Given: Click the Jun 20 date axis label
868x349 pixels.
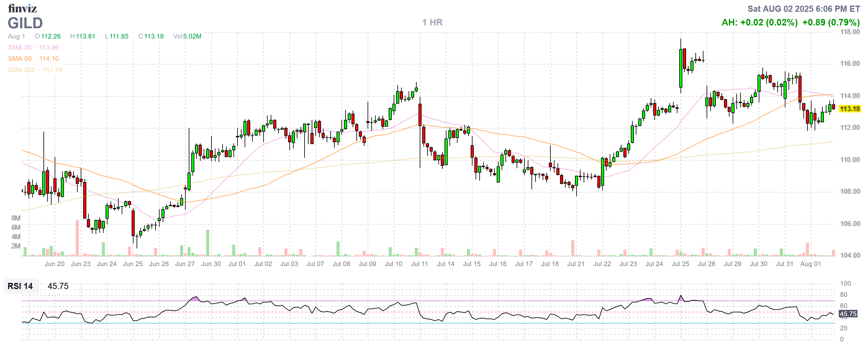Looking at the screenshot, I should (54, 264).
